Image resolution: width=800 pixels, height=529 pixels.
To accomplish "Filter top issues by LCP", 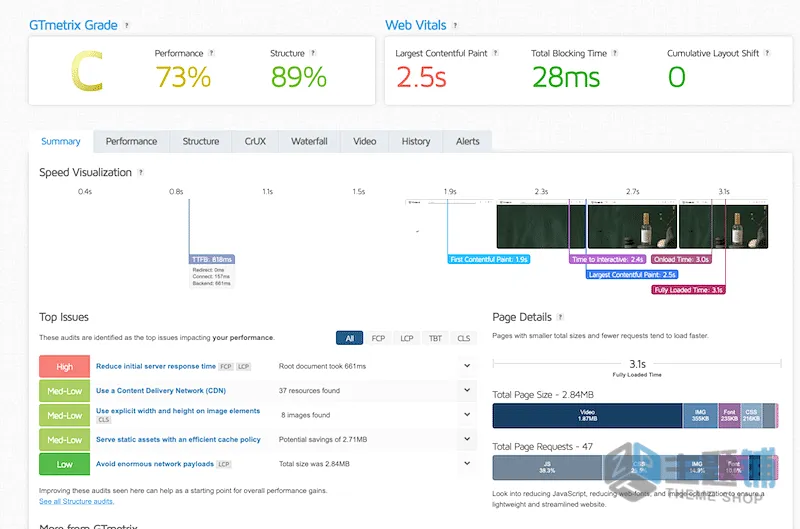I will [407, 338].
